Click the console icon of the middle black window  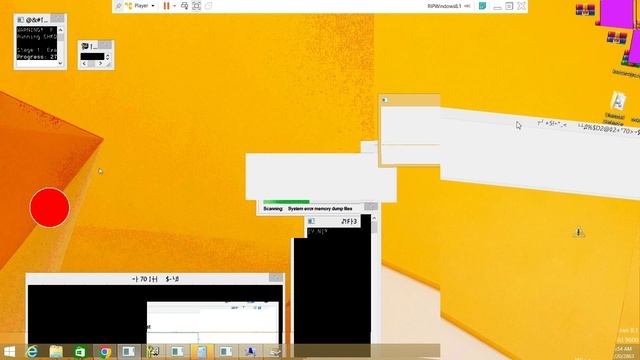(x=311, y=221)
